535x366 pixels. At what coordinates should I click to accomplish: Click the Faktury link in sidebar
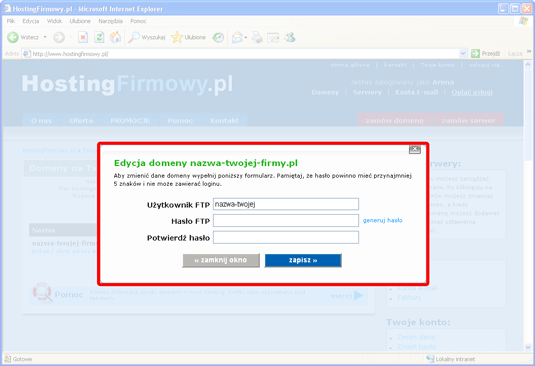pyautogui.click(x=409, y=297)
